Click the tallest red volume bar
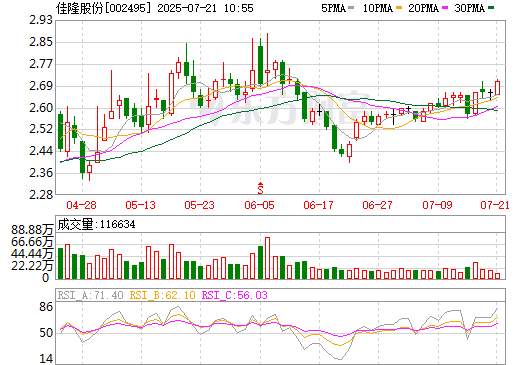Screen dimensions: 520x365 tap(267, 258)
